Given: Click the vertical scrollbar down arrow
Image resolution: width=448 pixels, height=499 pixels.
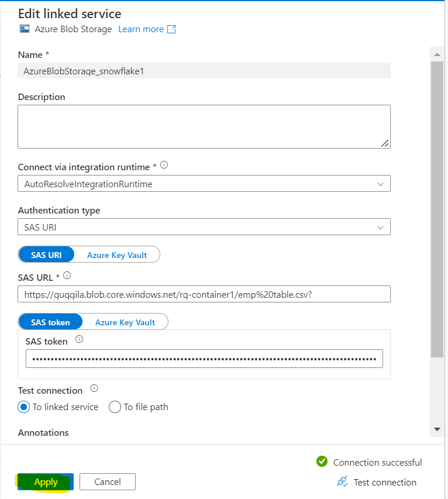Looking at the screenshot, I should [x=437, y=429].
